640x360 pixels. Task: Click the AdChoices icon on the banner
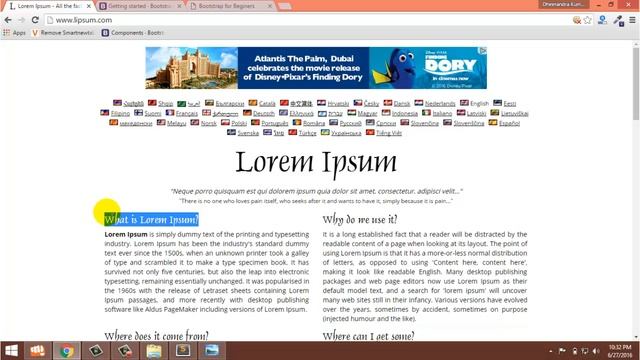point(483,51)
